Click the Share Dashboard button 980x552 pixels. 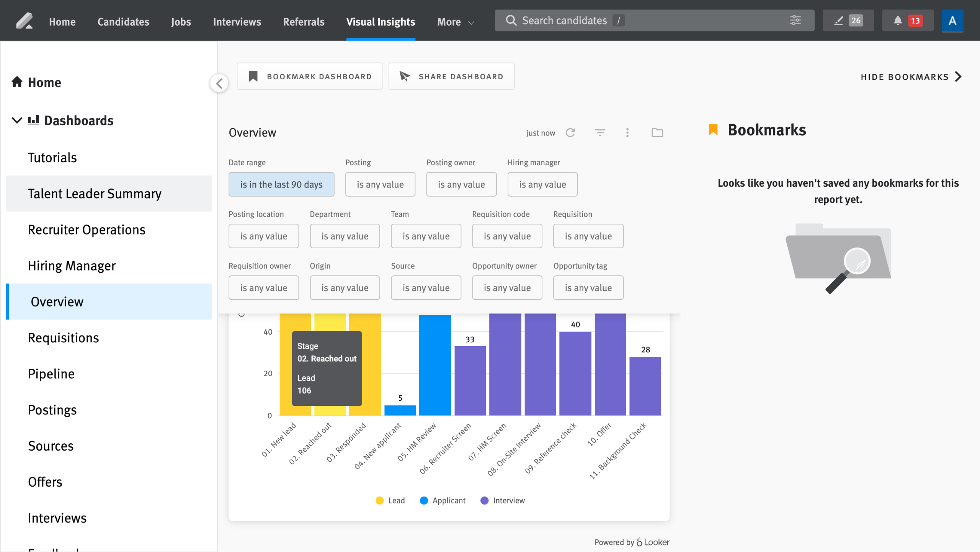(451, 77)
